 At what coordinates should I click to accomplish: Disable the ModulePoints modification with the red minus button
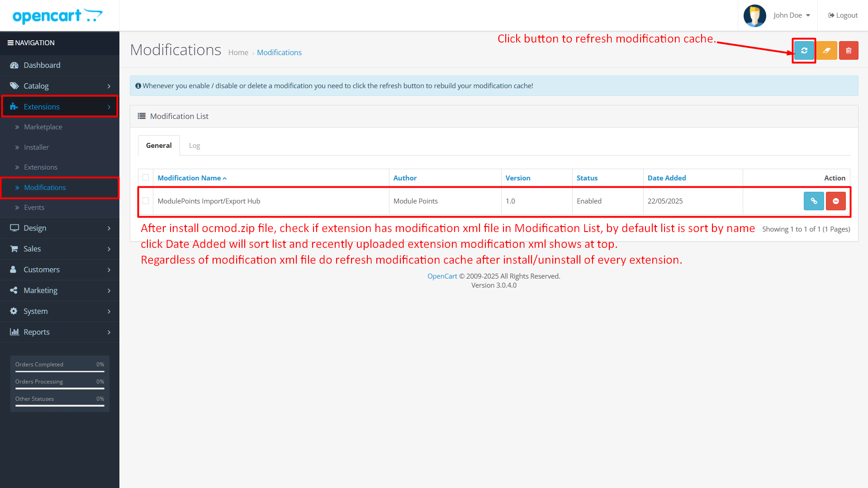835,201
